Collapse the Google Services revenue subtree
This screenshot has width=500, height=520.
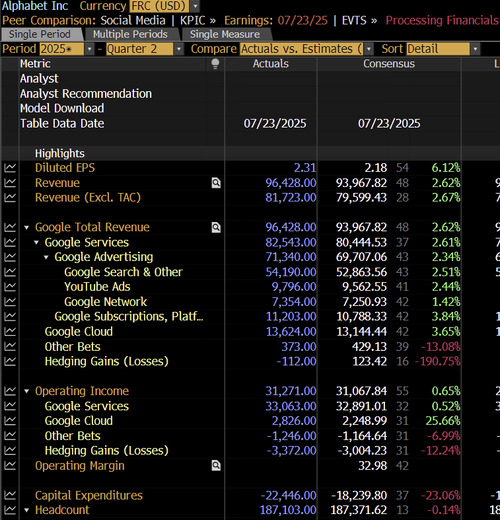tap(36, 243)
